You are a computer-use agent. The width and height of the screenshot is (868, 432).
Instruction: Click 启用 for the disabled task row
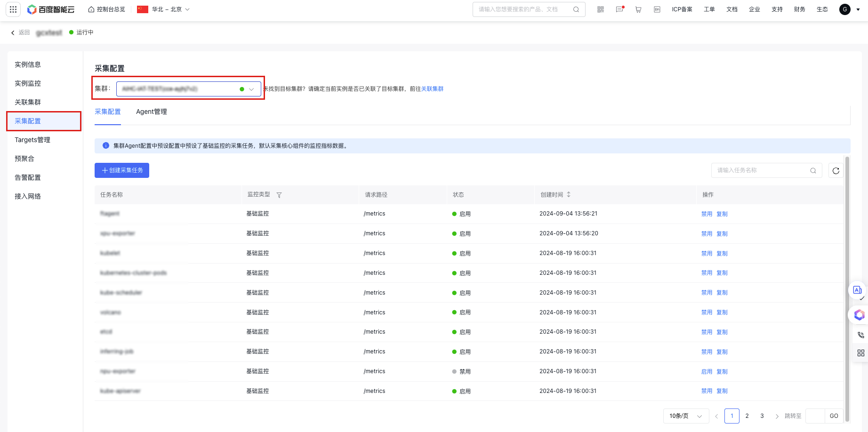(707, 372)
